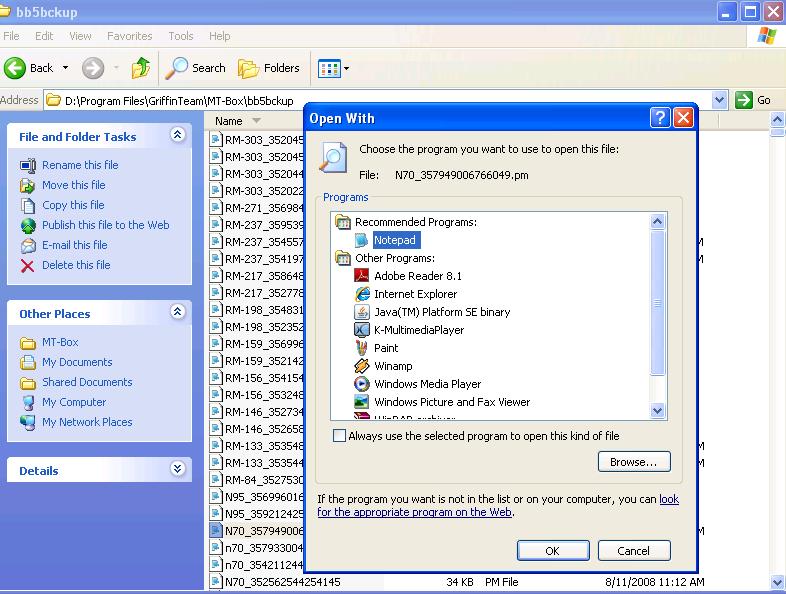The height and width of the screenshot is (594, 786).
Task: Click file list scroll up arrow
Action: [777, 119]
